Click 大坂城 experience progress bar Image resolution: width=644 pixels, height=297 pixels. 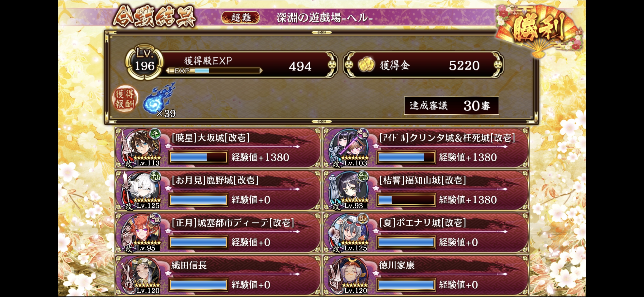[x=198, y=158]
